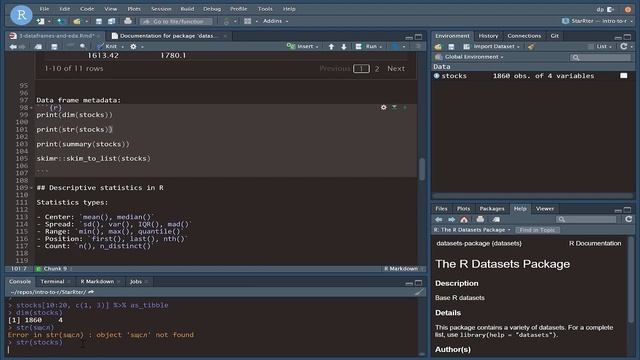
Task: Go back to previous source location
Action: point(13,47)
